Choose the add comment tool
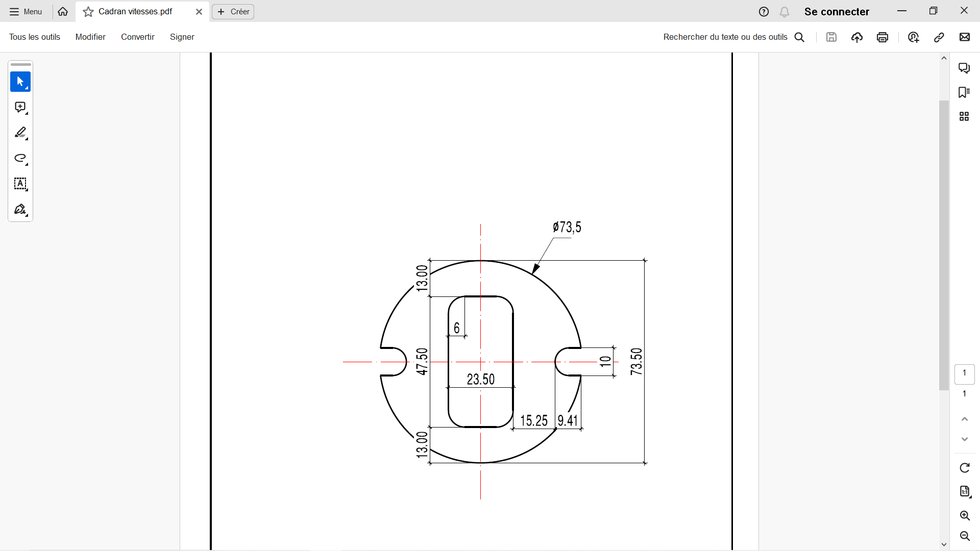The height and width of the screenshot is (551, 980). tap(20, 107)
